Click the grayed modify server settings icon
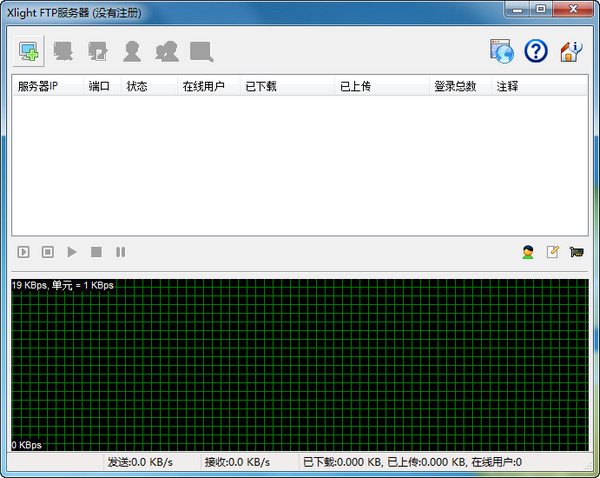Image resolution: width=600 pixels, height=478 pixels. coord(98,51)
